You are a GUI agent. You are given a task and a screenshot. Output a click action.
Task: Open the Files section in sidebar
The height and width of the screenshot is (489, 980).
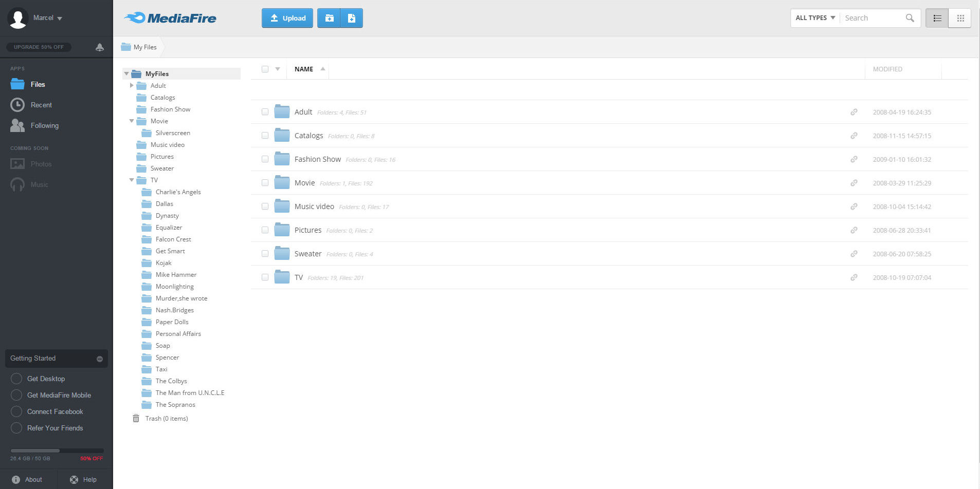pos(28,84)
